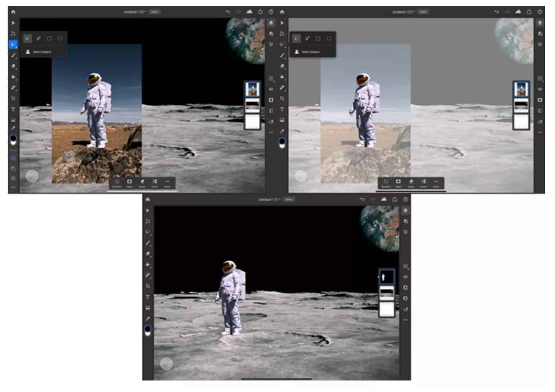The height and width of the screenshot is (392, 555).
Task: Toggle layer visibility eye in top-left screenshot
Action: click(271, 89)
